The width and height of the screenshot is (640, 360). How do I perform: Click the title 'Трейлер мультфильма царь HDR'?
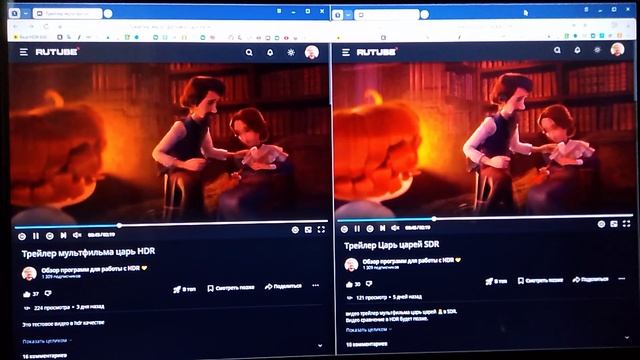[x=88, y=252]
